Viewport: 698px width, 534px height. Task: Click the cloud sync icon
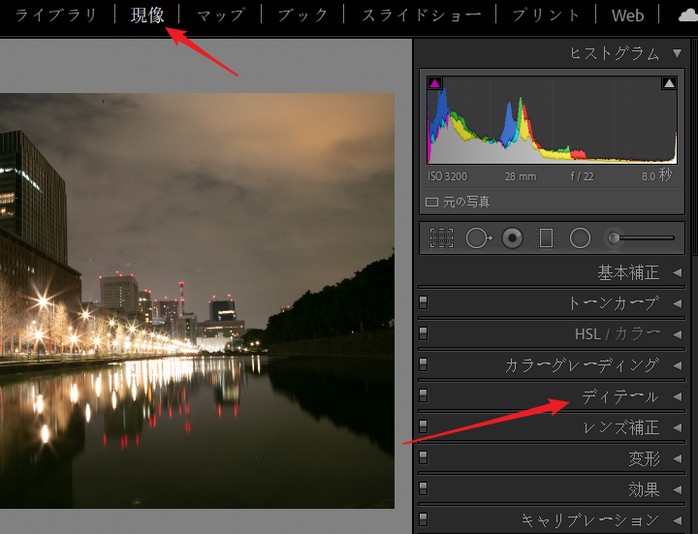[687, 15]
